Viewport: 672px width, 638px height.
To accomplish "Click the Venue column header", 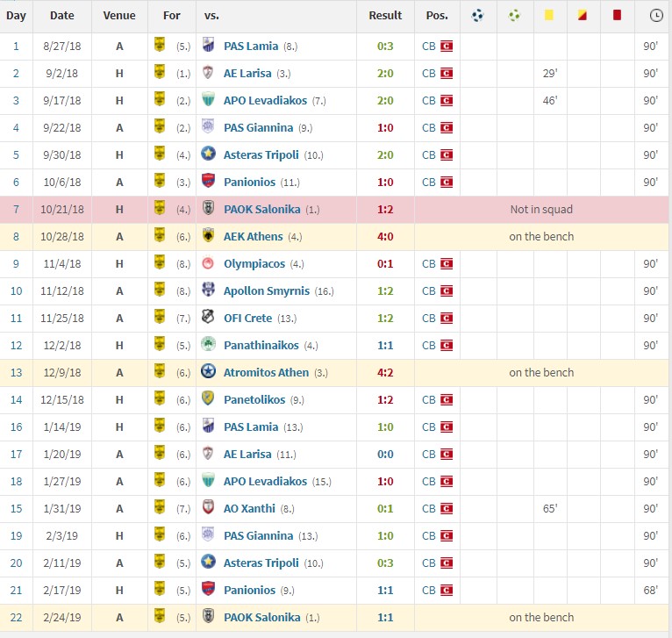I will [x=119, y=16].
